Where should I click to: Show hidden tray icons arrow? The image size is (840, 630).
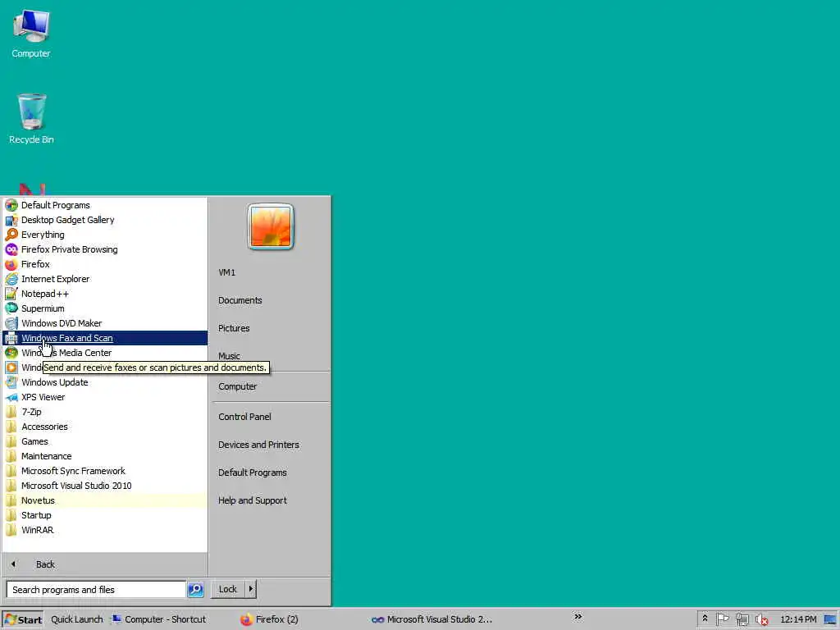pos(705,619)
